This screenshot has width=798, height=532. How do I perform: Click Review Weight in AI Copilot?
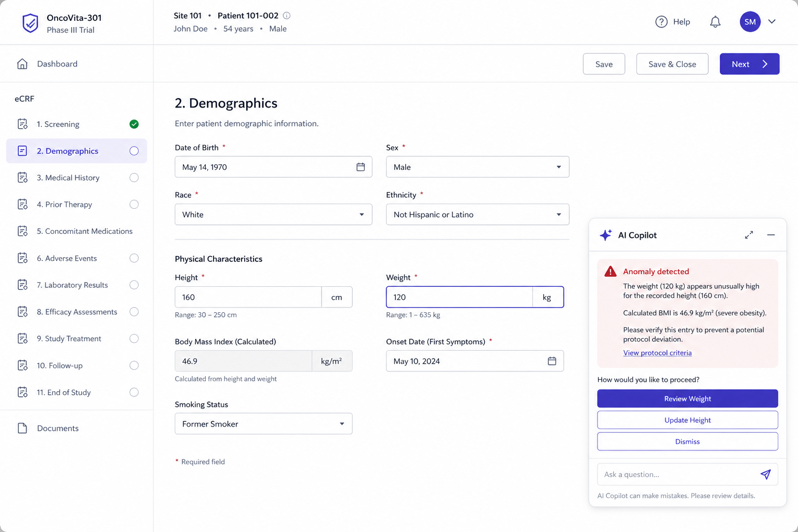687,398
